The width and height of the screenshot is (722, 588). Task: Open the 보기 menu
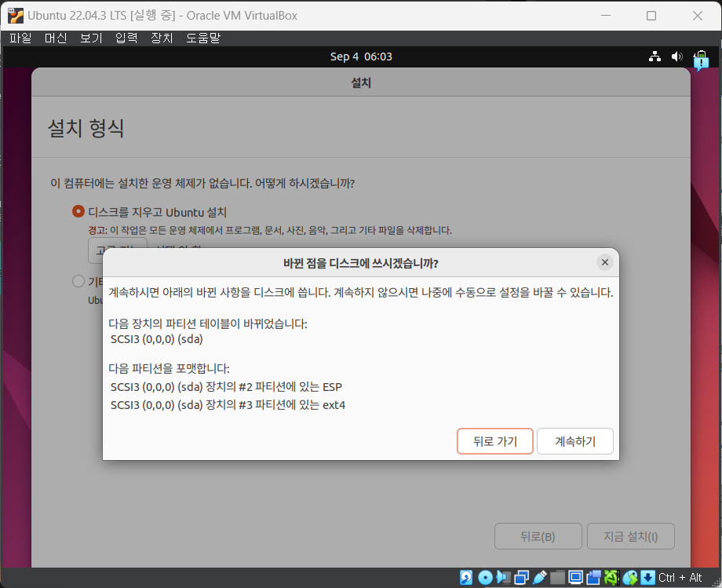pyautogui.click(x=91, y=38)
